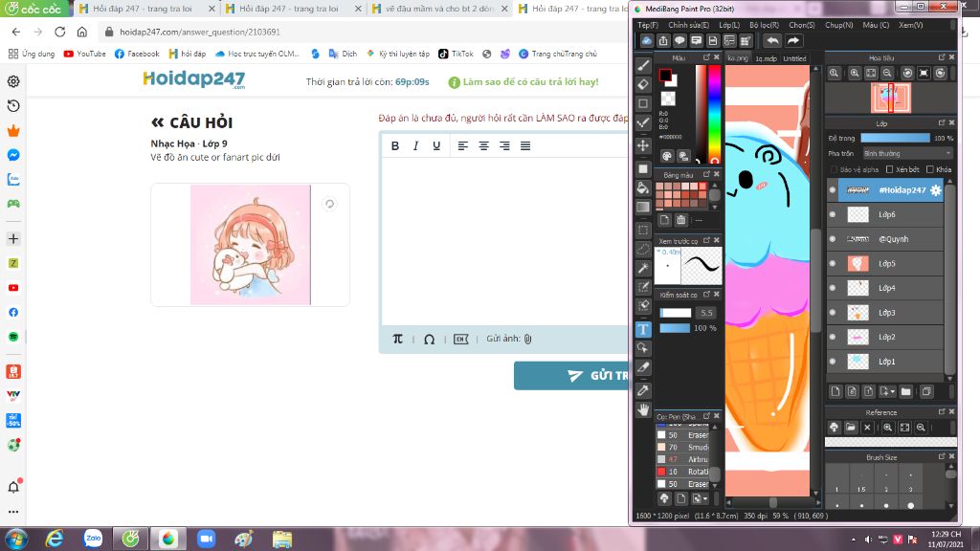Hide the #Hoidap247 layer
The width and height of the screenshot is (980, 551).
[833, 190]
